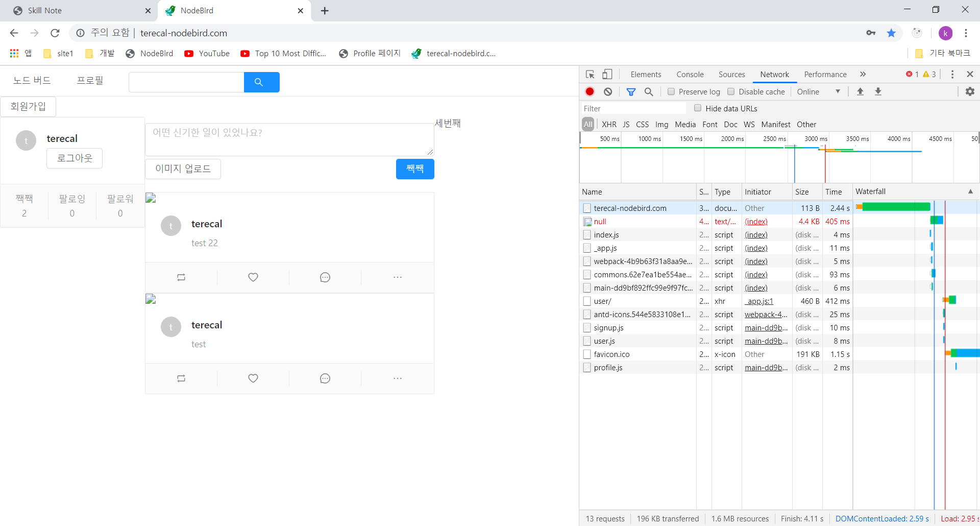Screen dimensions: 980x526
Task: Open the Online throttling dropdown
Action: tap(818, 91)
